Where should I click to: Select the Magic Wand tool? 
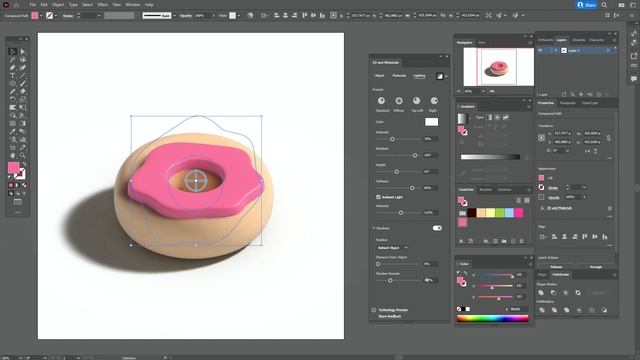[12, 60]
